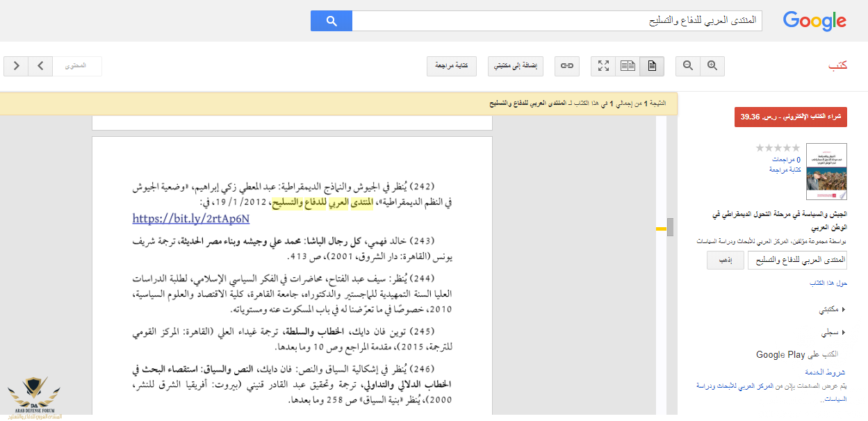
Task: Open the المحتوى contents dropdown
Action: (x=77, y=66)
